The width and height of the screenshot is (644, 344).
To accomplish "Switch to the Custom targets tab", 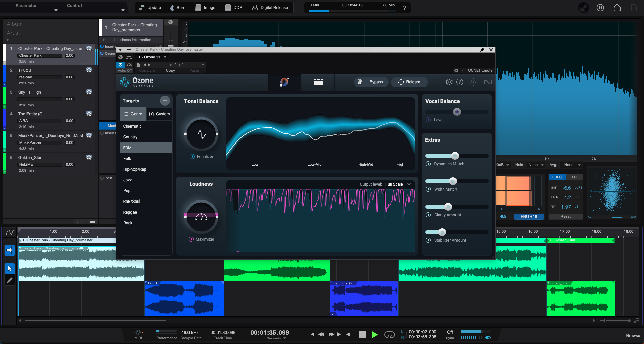I will coord(159,114).
